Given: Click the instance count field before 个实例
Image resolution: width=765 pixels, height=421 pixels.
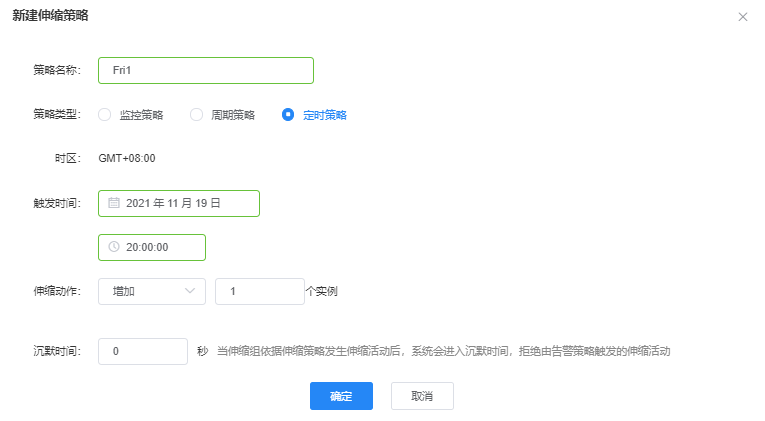Looking at the screenshot, I should coord(259,291).
